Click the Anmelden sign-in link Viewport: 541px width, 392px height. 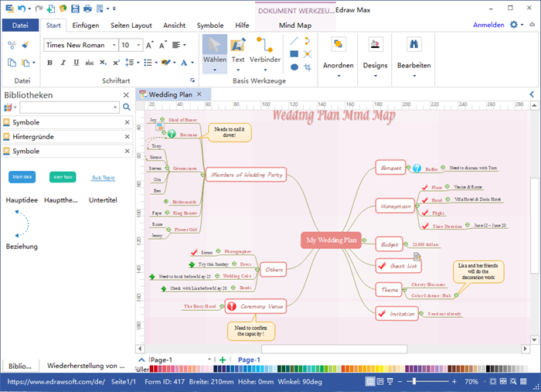point(488,25)
